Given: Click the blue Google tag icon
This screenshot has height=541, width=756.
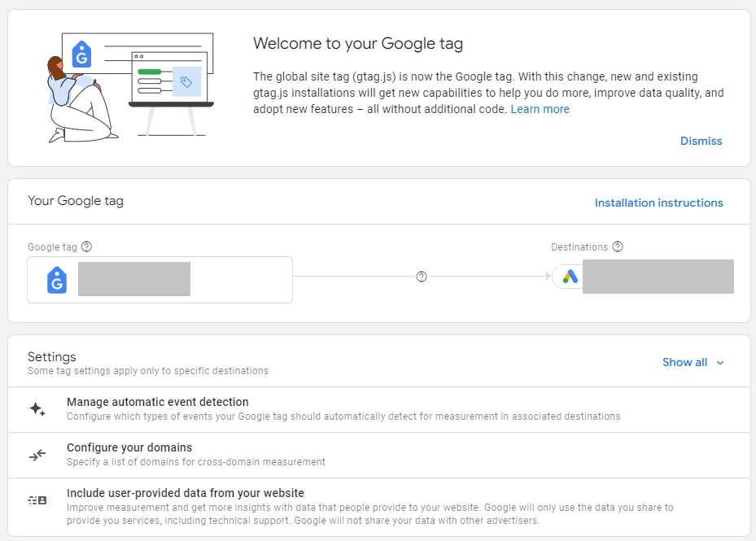Looking at the screenshot, I should point(57,280).
